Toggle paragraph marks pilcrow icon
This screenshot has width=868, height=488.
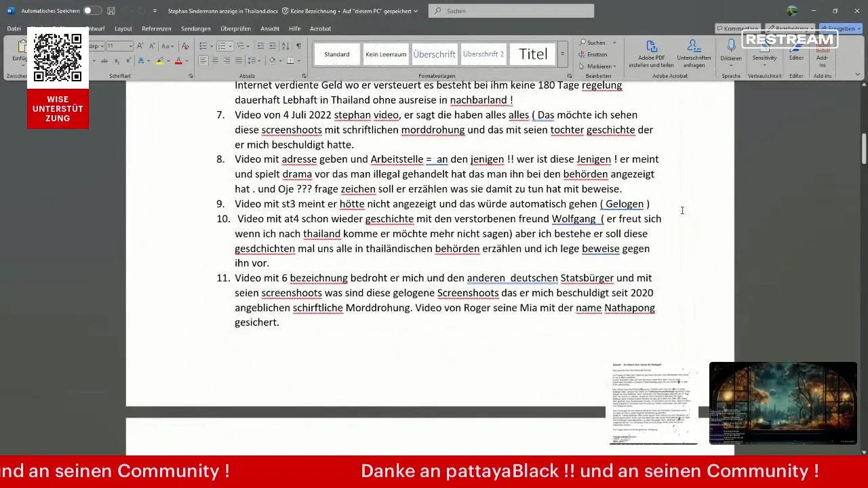tap(298, 45)
